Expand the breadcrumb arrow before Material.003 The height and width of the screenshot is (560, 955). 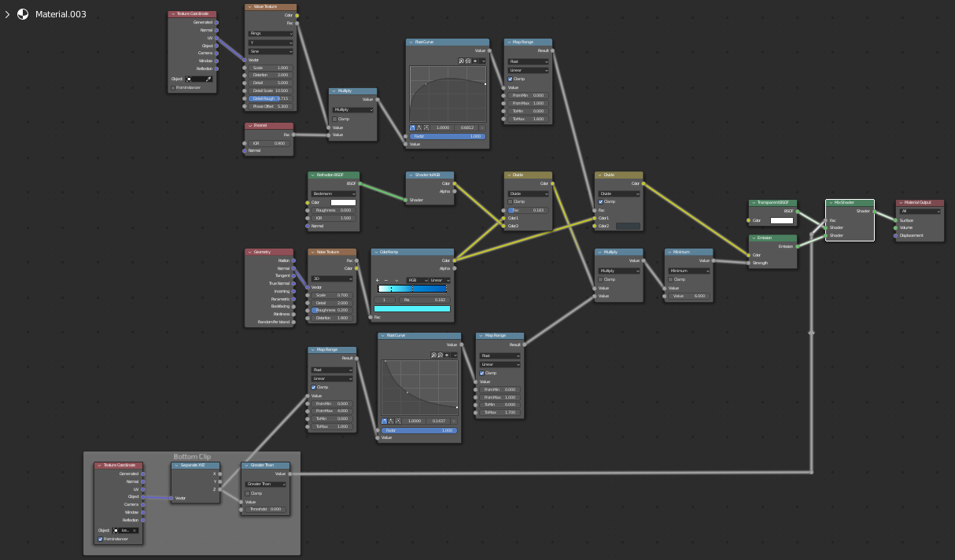coord(7,14)
